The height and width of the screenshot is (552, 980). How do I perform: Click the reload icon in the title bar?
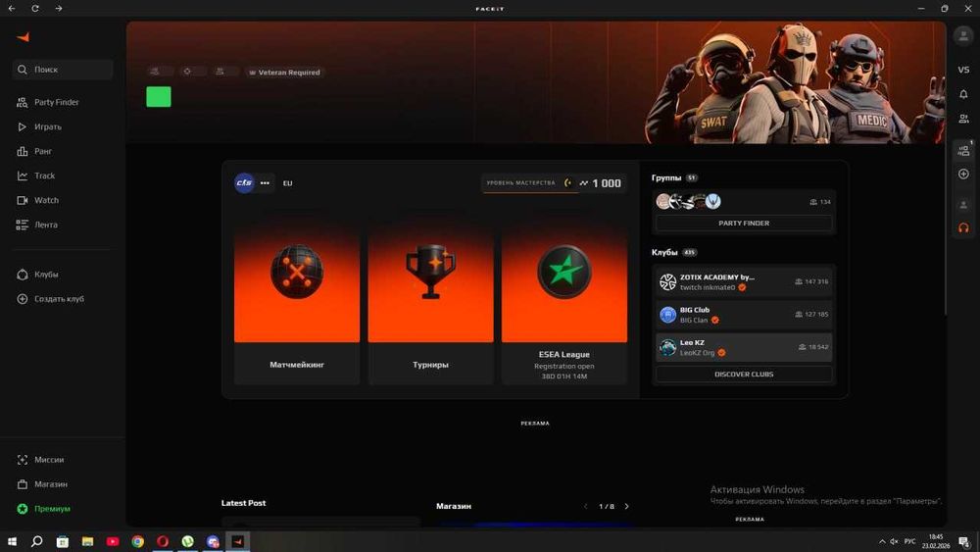35,8
